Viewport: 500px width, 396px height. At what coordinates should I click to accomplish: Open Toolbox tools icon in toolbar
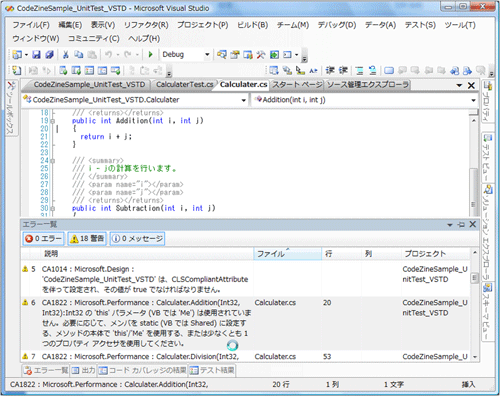click(261, 54)
